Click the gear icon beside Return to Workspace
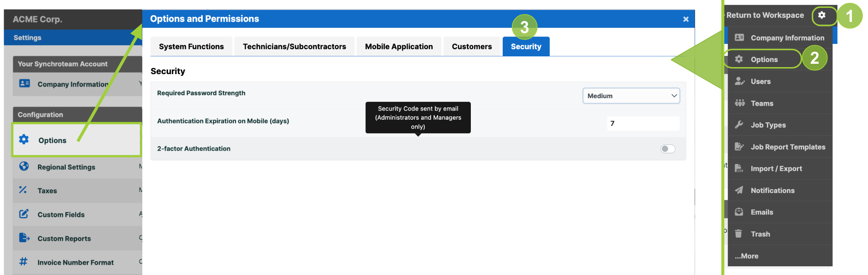The image size is (868, 275). [822, 15]
